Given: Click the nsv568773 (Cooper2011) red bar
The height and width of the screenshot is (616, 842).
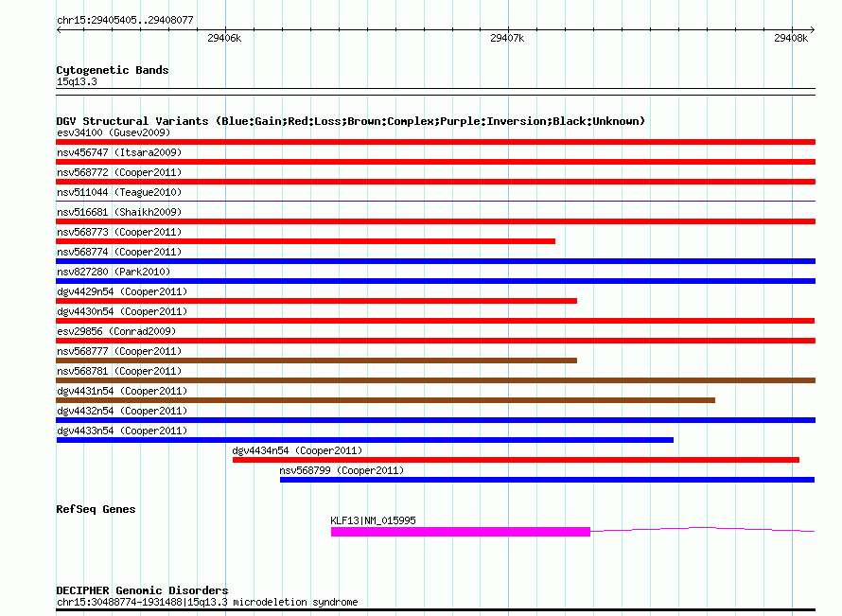Looking at the screenshot, I should (306, 241).
